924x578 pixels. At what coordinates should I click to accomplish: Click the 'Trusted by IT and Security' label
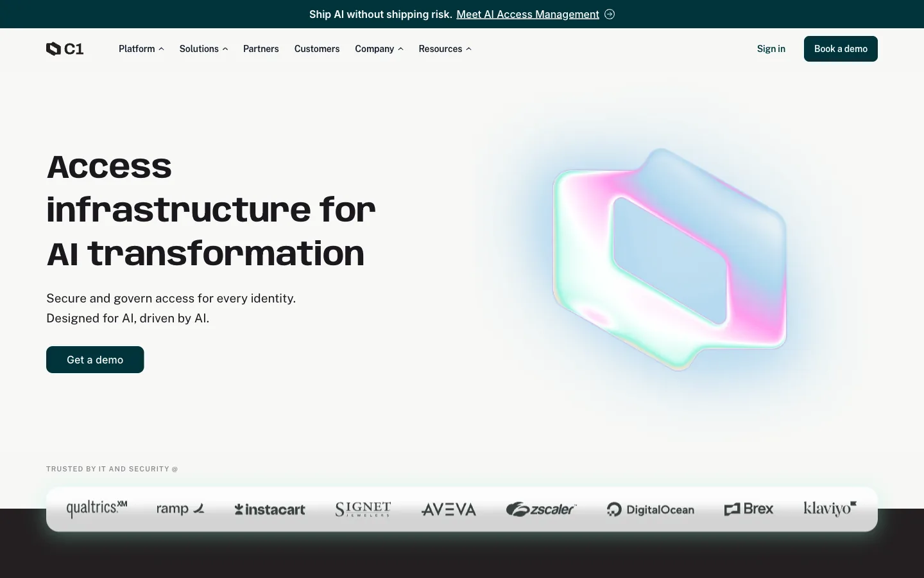[x=112, y=469]
